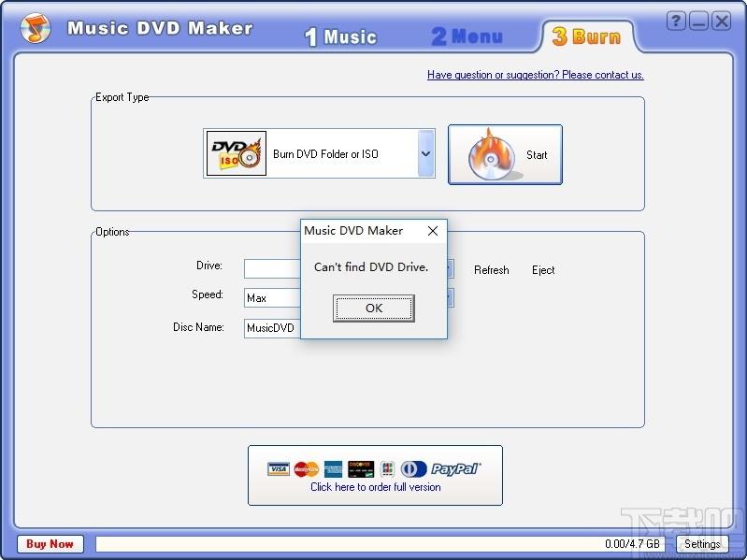747x560 pixels.
Task: Click the PayPal logo in order banner
Action: click(x=456, y=468)
